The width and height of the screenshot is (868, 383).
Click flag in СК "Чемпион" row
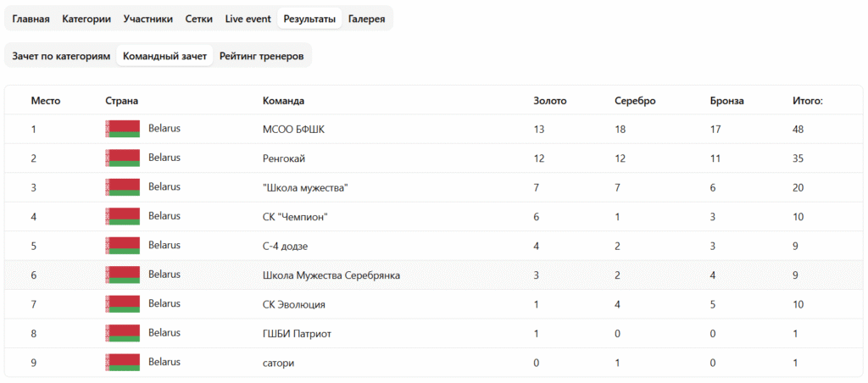click(x=122, y=216)
